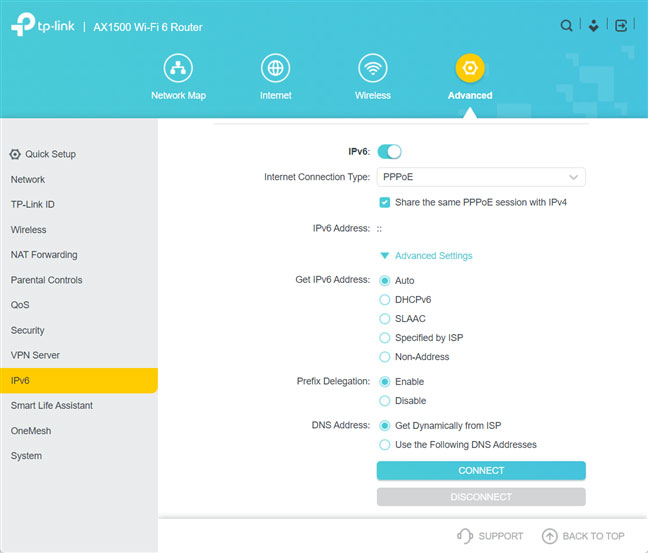Open VPN Server in sidebar

click(35, 355)
